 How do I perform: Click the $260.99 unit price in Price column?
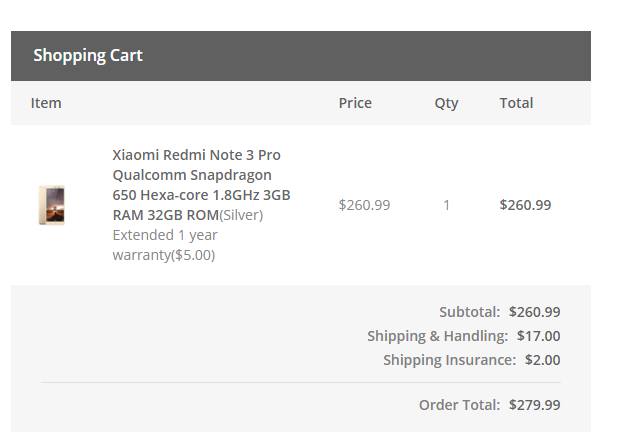click(364, 205)
